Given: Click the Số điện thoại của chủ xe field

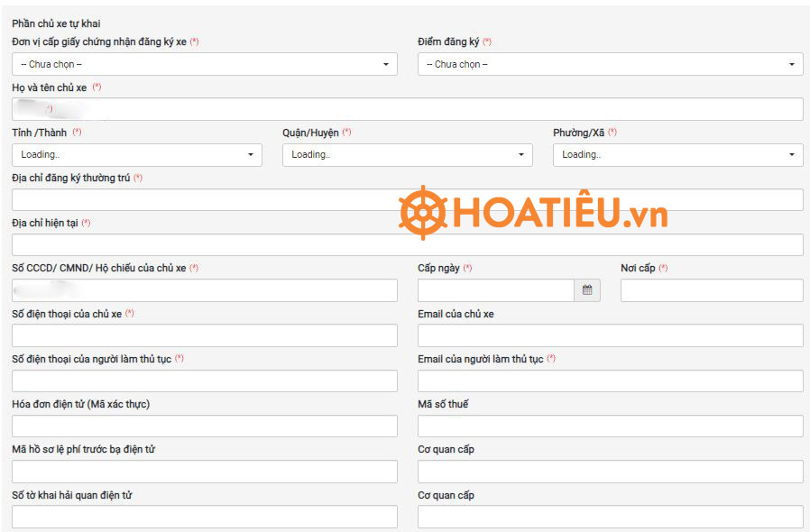Looking at the screenshot, I should click(x=204, y=335).
